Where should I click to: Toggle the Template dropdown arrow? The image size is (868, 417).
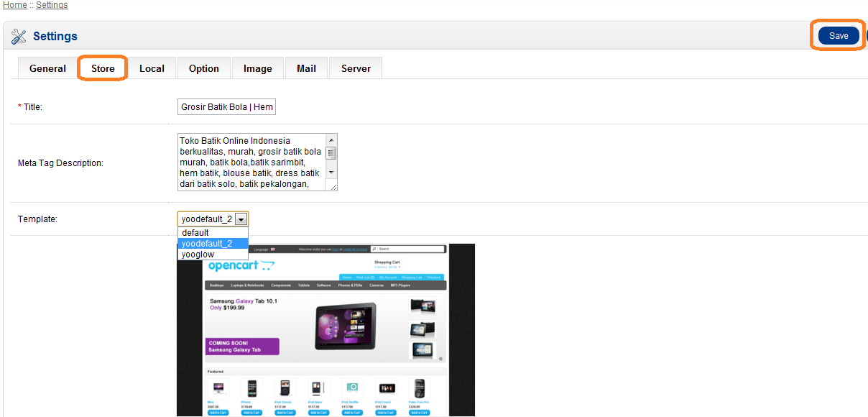pos(241,219)
